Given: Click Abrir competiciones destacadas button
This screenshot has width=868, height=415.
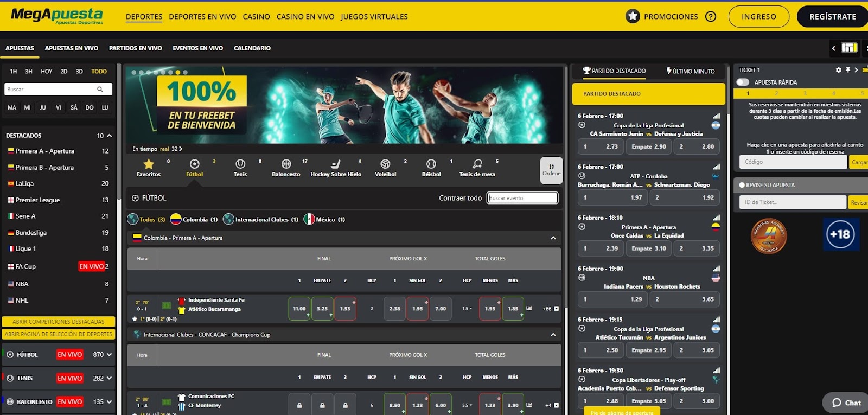Looking at the screenshot, I should (x=58, y=322).
